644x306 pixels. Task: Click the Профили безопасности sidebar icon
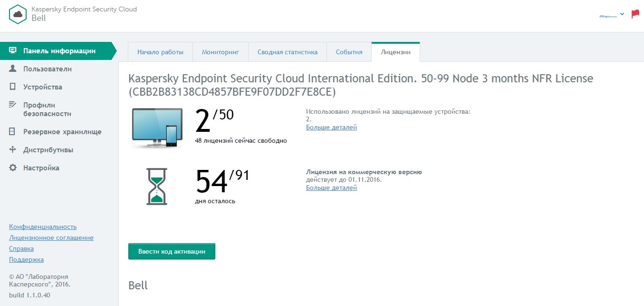[13, 105]
